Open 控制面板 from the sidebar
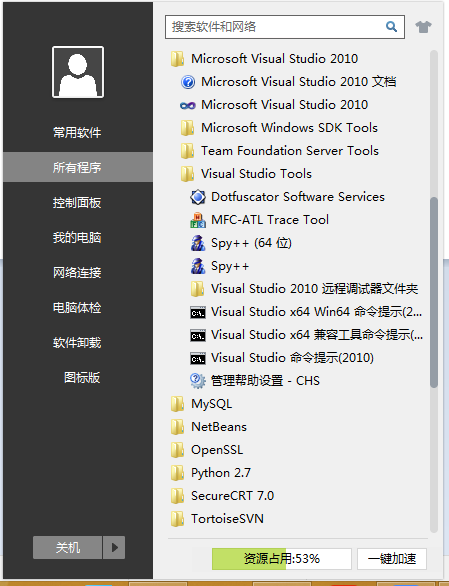The height and width of the screenshot is (586, 449). [x=77, y=203]
